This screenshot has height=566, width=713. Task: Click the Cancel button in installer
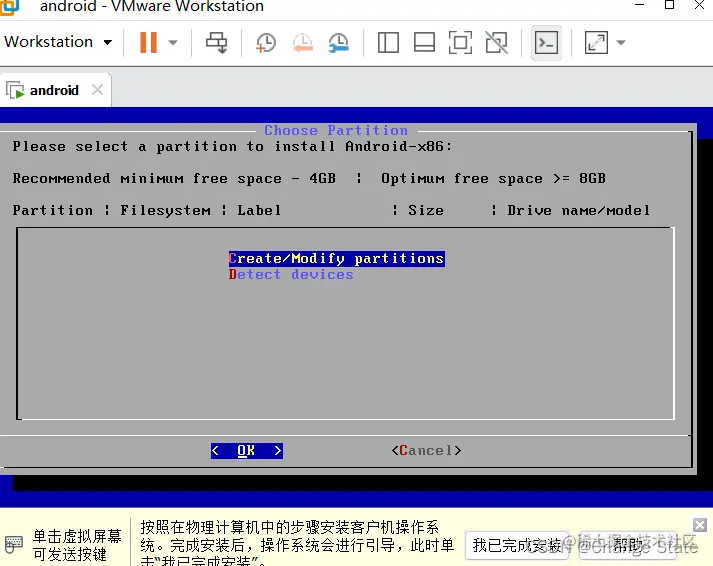(426, 451)
